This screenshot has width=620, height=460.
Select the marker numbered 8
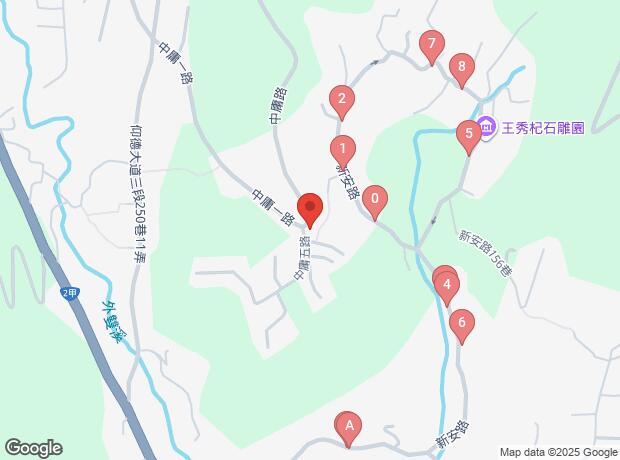pos(462,70)
